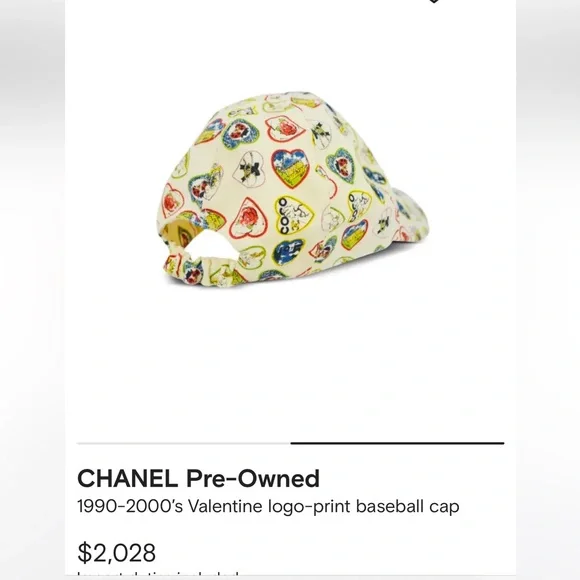The height and width of the screenshot is (580, 580).
Task: Select the black active carousel indicator segment
Action: coord(397,443)
